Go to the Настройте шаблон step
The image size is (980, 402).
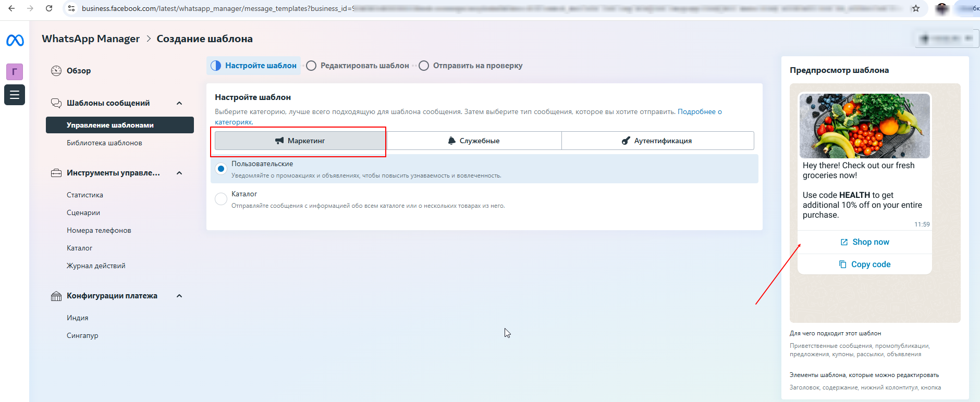(253, 66)
